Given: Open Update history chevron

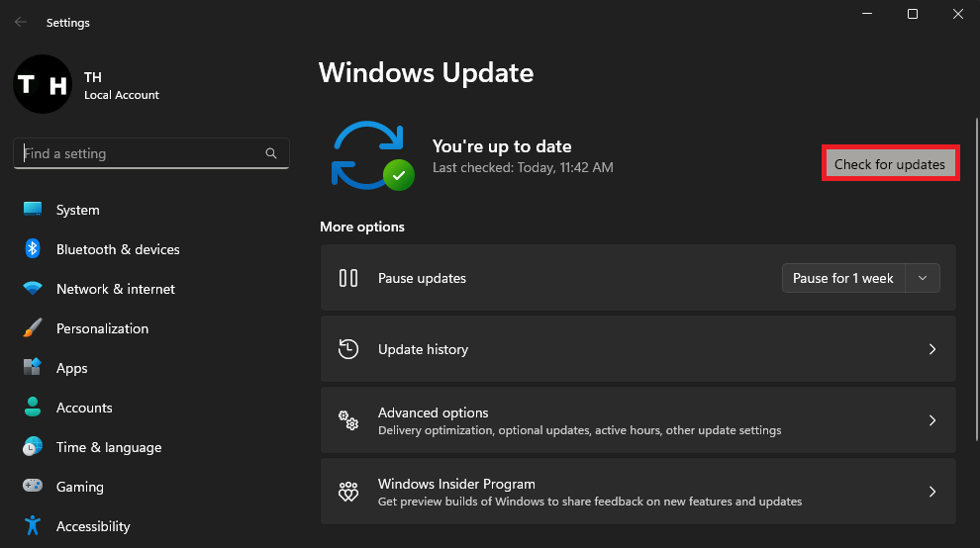Looking at the screenshot, I should [x=931, y=348].
